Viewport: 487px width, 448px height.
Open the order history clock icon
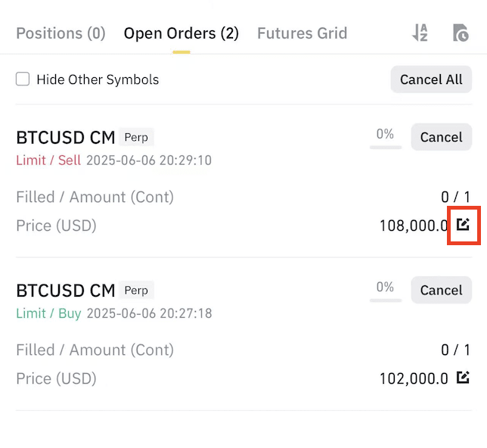459,33
